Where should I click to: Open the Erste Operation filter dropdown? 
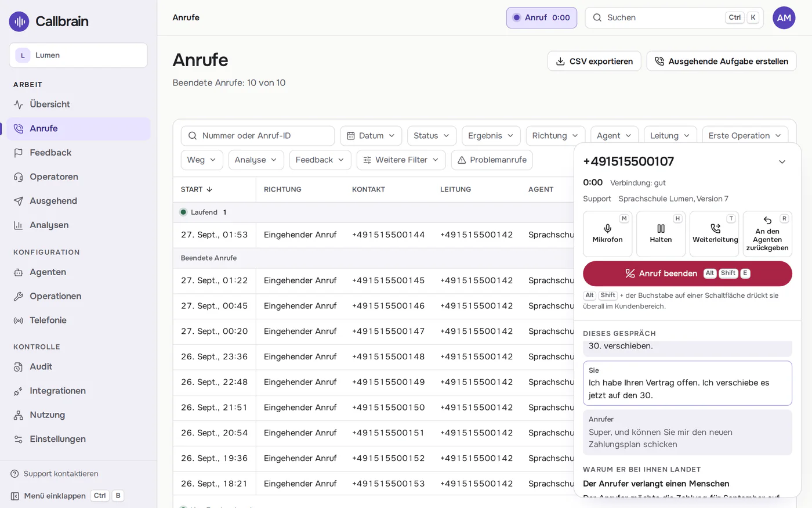pyautogui.click(x=745, y=136)
